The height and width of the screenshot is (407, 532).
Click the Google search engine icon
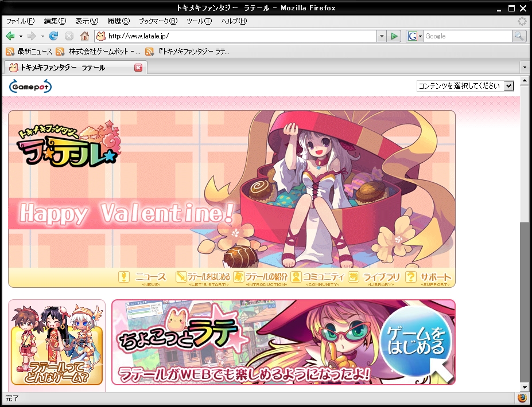click(x=412, y=36)
